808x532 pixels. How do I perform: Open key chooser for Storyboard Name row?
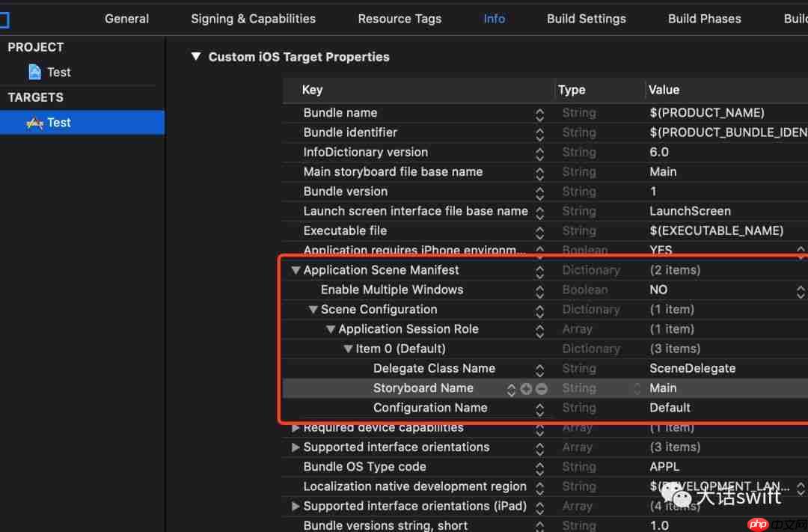511,389
